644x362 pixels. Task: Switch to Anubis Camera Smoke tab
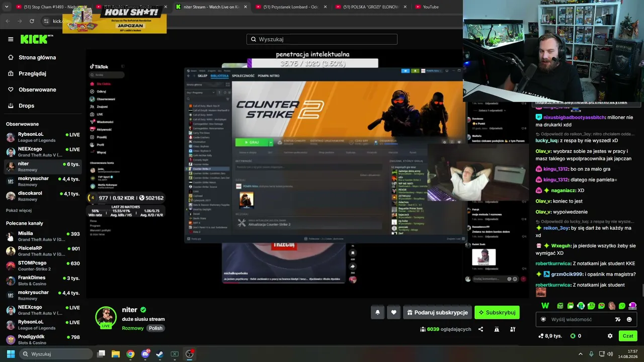(x=131, y=7)
